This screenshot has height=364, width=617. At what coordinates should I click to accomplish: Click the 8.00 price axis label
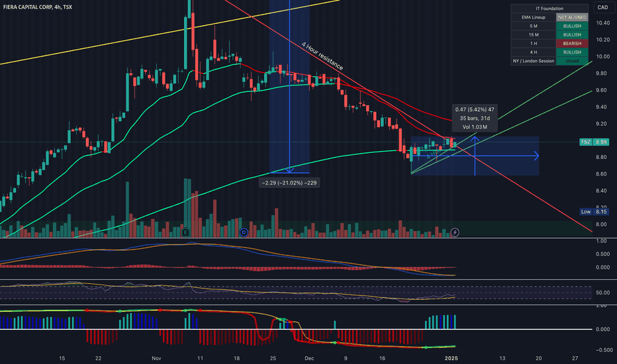pyautogui.click(x=601, y=224)
